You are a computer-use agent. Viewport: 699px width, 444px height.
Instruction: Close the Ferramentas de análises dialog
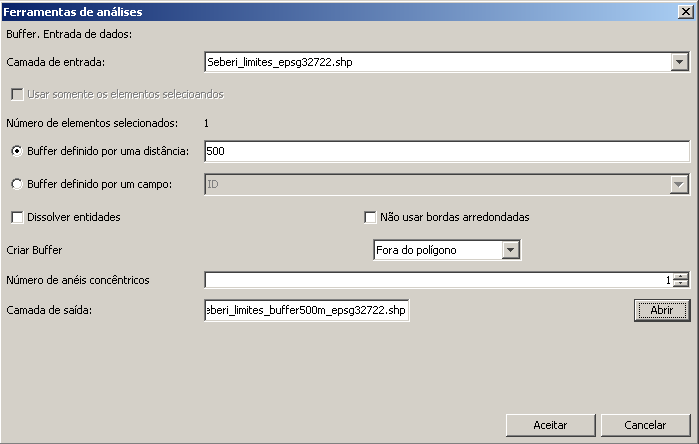[686, 12]
